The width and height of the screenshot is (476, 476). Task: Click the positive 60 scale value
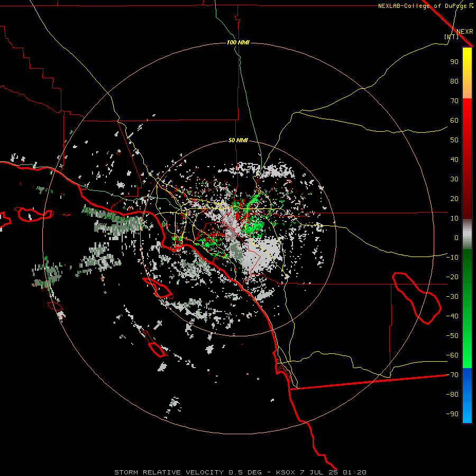[x=454, y=121]
